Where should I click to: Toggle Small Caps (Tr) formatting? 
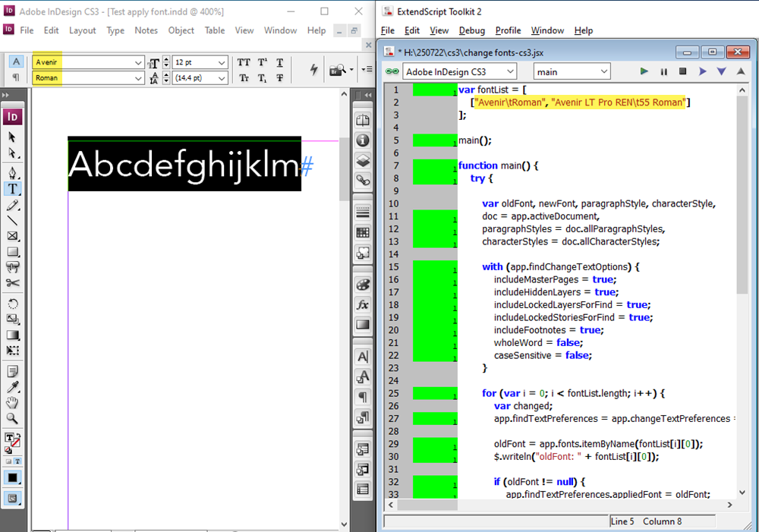(244, 78)
